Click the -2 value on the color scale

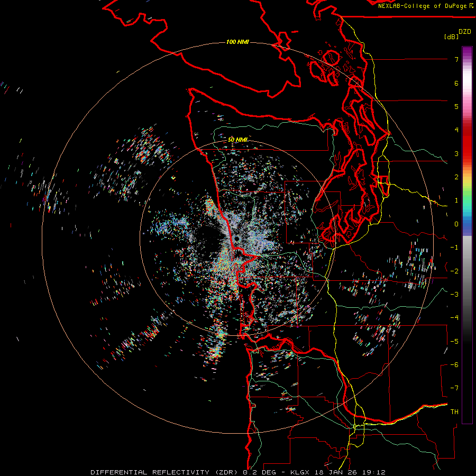click(454, 271)
